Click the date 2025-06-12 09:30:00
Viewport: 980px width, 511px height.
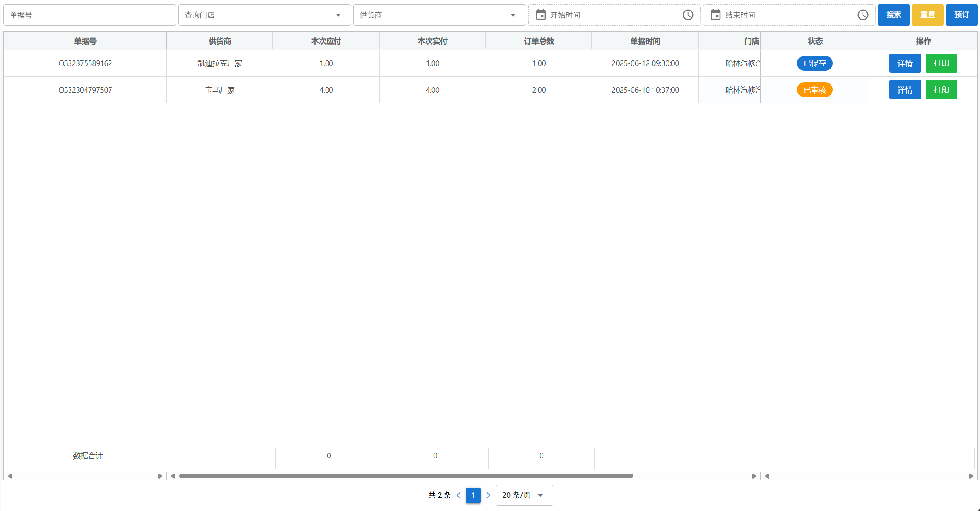point(645,63)
